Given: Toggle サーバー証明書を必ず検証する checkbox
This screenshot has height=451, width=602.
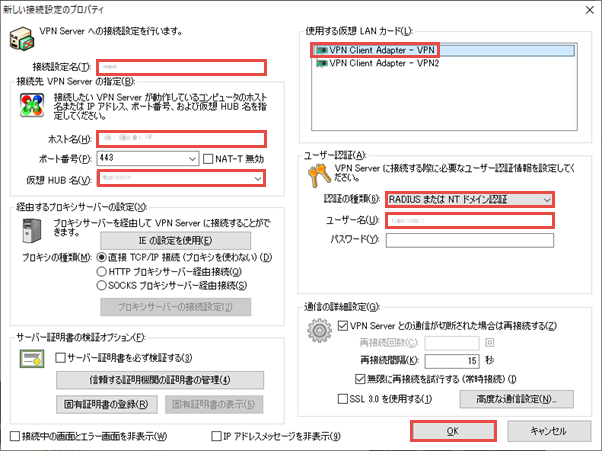Looking at the screenshot, I should (x=61, y=358).
